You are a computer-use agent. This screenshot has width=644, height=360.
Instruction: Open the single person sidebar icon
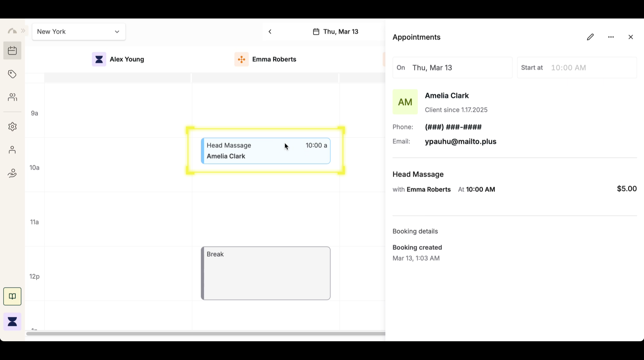12,150
